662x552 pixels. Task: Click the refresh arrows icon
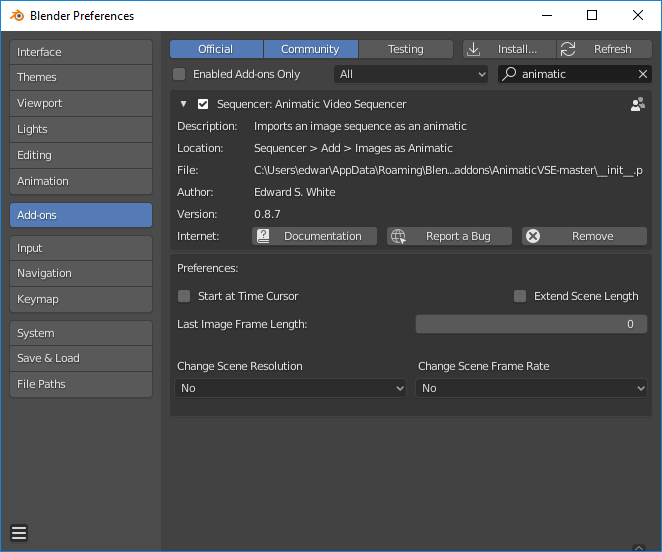coord(568,49)
